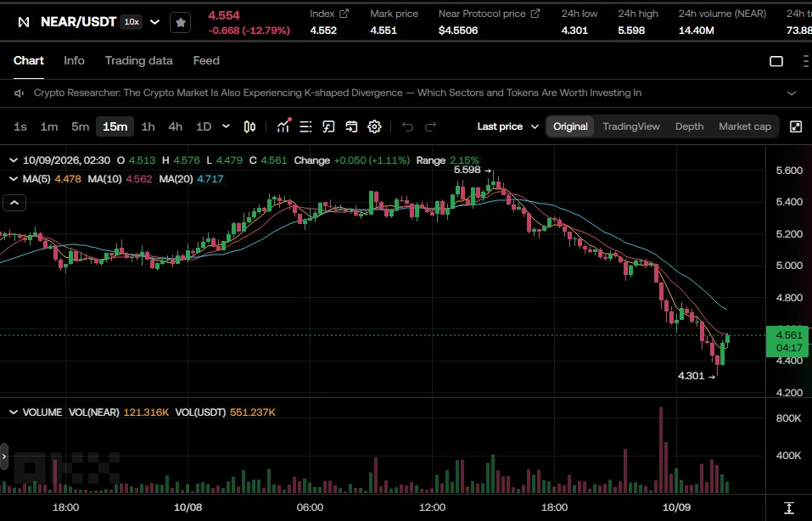
Task: Click the layout rectangle icon near Chart tabs
Action: click(776, 61)
